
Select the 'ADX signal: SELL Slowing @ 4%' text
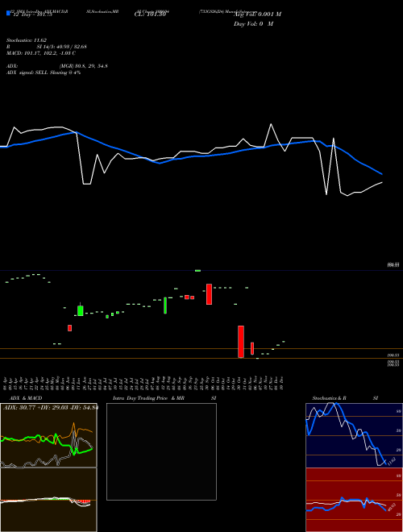44,73
